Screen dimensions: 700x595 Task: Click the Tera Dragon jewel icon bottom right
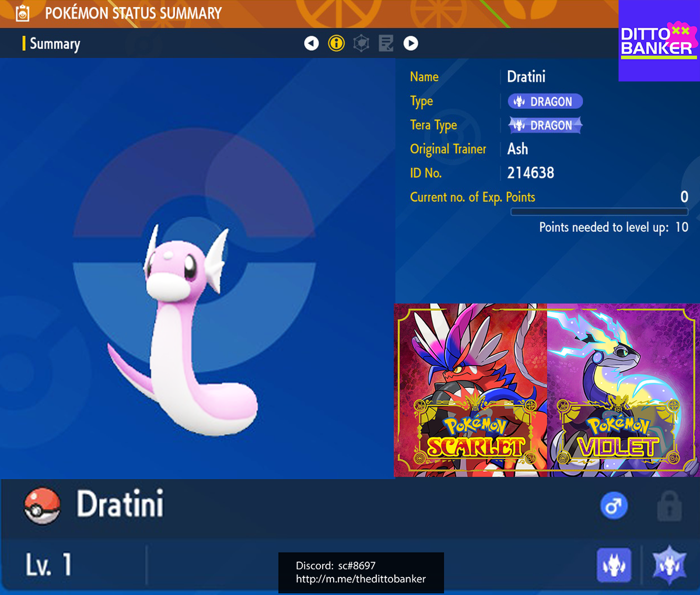click(x=668, y=565)
